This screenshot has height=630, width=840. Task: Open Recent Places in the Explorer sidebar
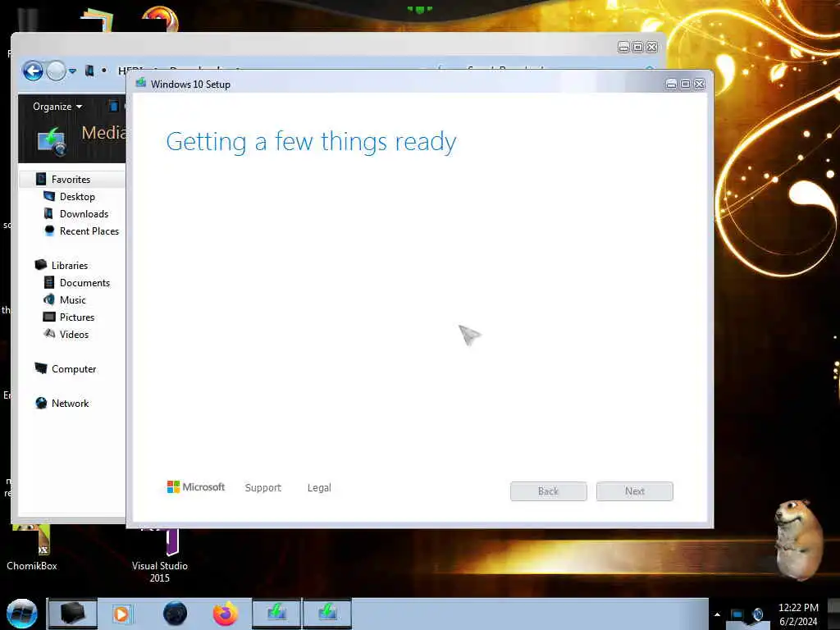click(x=89, y=231)
